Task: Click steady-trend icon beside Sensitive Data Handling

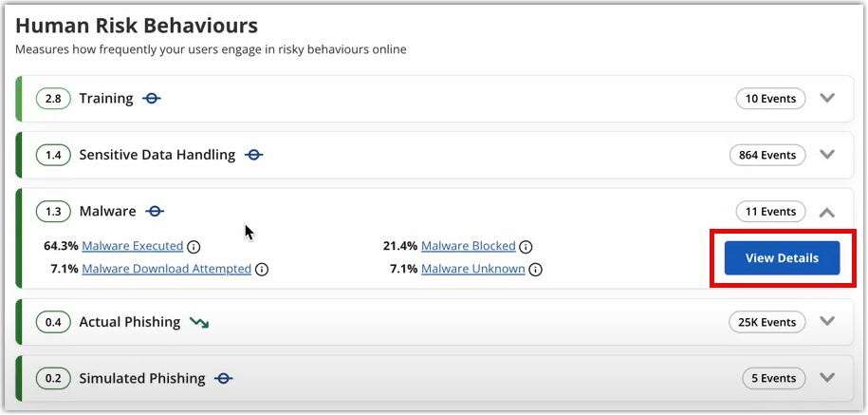Action: [253, 155]
